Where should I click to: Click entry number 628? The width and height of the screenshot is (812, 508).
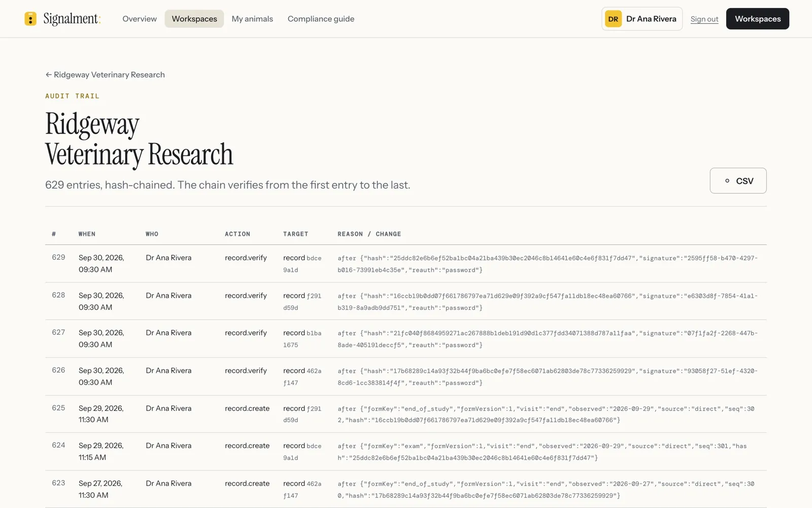tap(58, 295)
